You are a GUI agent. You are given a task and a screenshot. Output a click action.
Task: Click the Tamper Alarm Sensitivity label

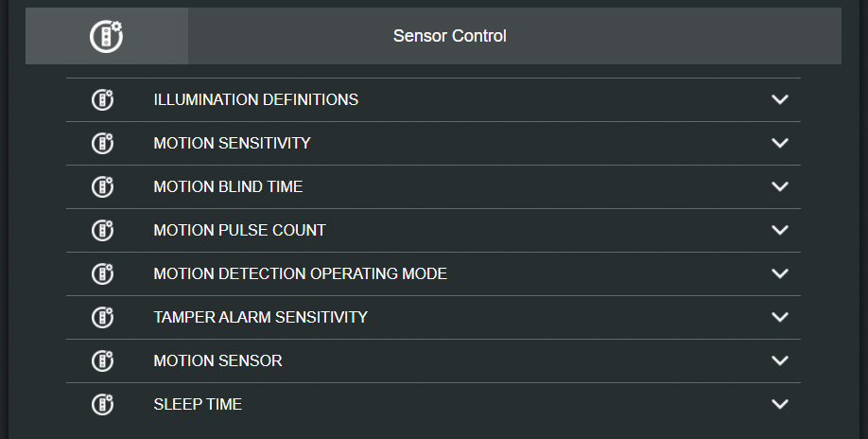(x=260, y=317)
